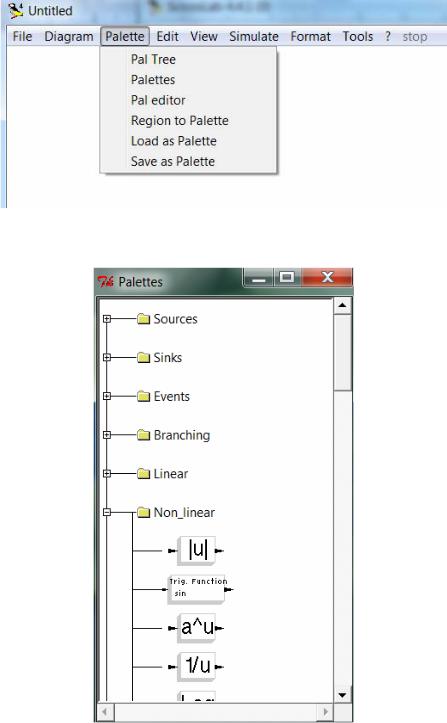The height and width of the screenshot is (723, 447).
Task: Open the Tools menu
Action: 358,36
